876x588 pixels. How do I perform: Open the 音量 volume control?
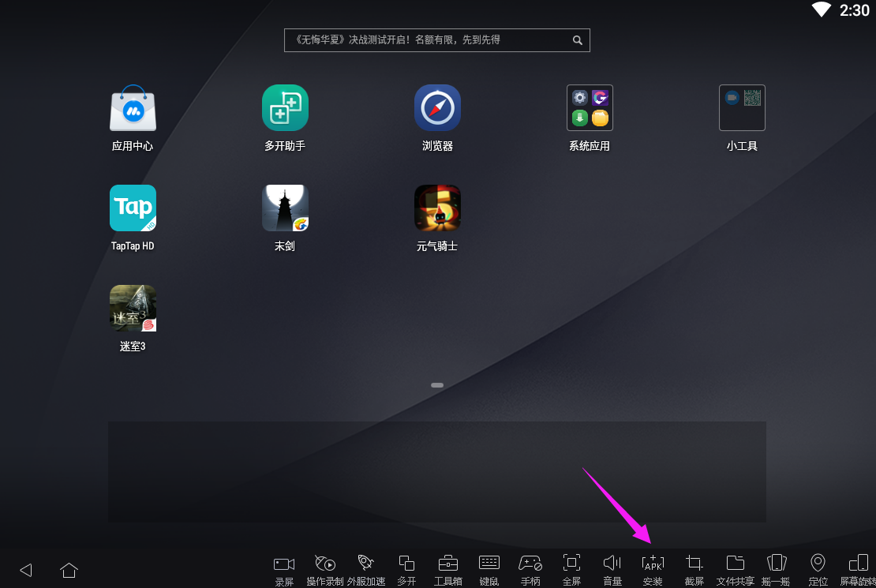[x=612, y=569]
